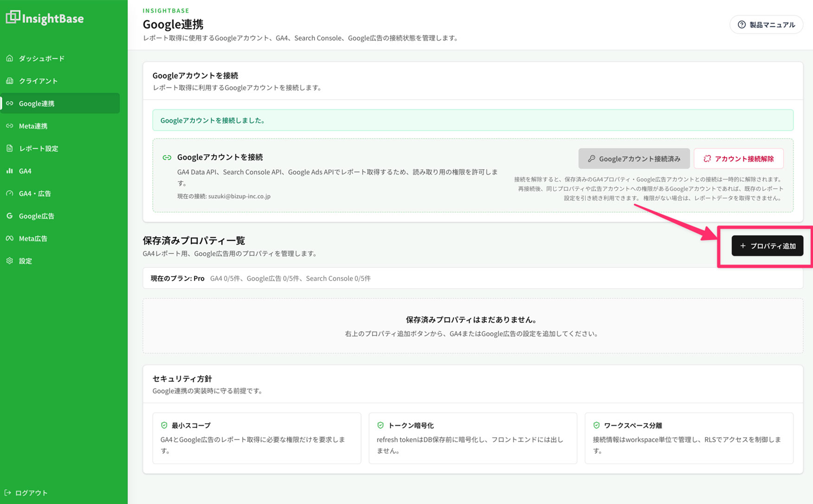The image size is (813, 504).
Task: Click the GA4 0/5件 usage text
Action: point(226,278)
